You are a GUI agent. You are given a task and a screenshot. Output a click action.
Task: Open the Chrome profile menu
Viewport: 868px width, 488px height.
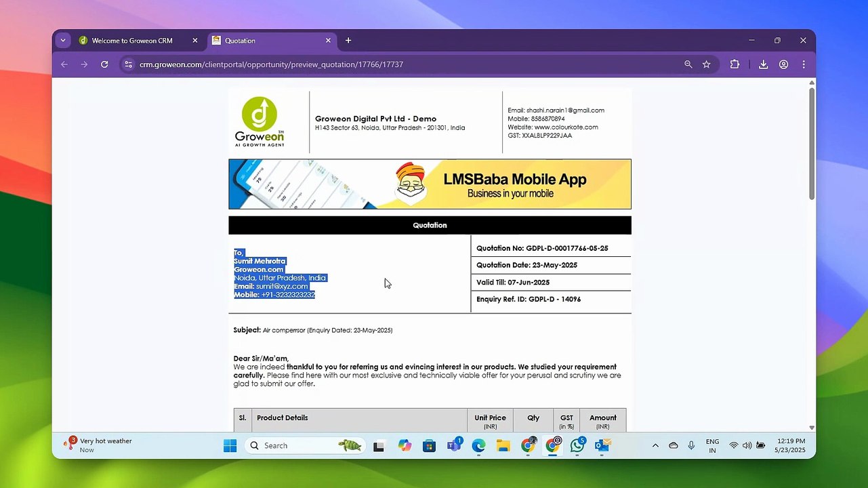(x=783, y=64)
